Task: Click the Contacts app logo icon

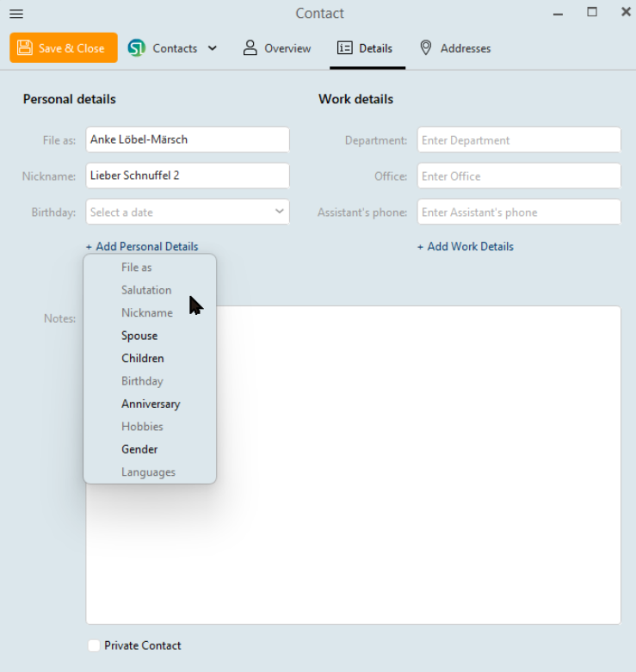Action: click(x=137, y=48)
